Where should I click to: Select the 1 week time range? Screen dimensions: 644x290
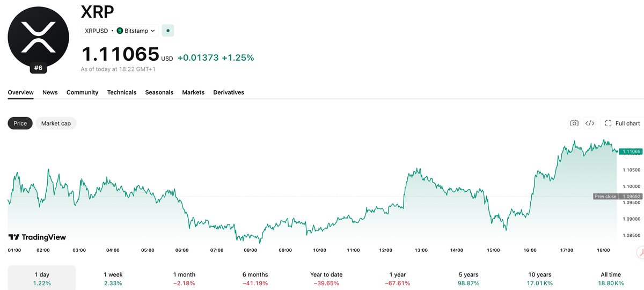coord(113,278)
